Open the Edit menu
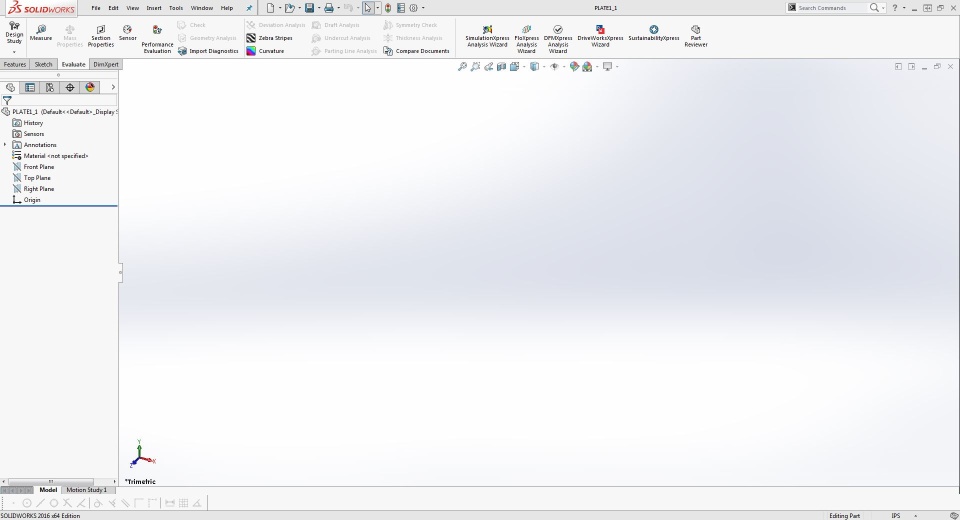 pos(113,8)
